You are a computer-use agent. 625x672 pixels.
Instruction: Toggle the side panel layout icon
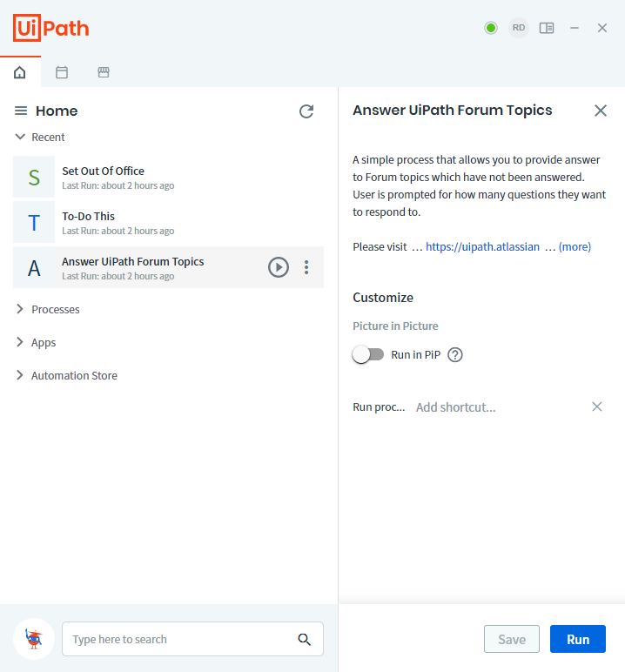tap(547, 28)
